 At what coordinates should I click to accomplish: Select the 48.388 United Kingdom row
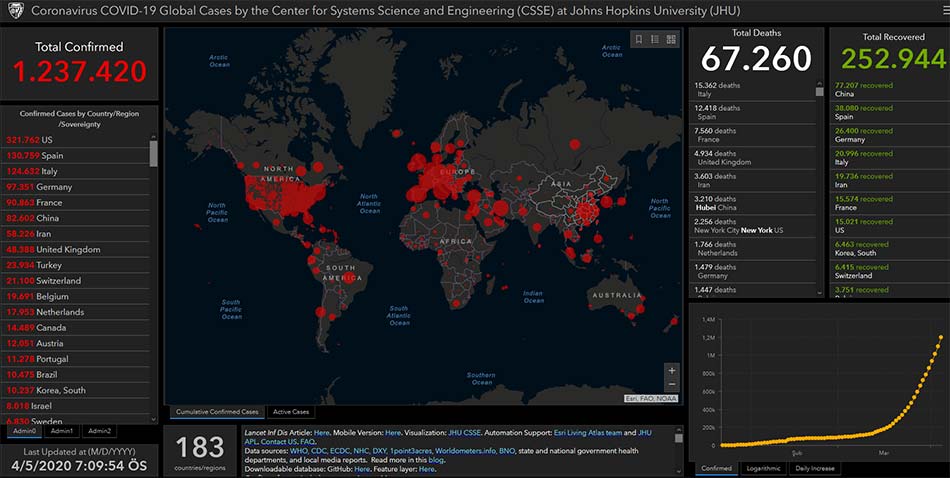tap(75, 250)
